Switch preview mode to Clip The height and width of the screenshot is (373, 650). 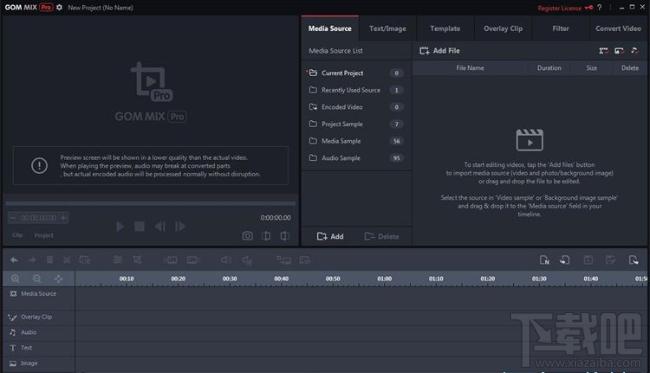(x=17, y=235)
